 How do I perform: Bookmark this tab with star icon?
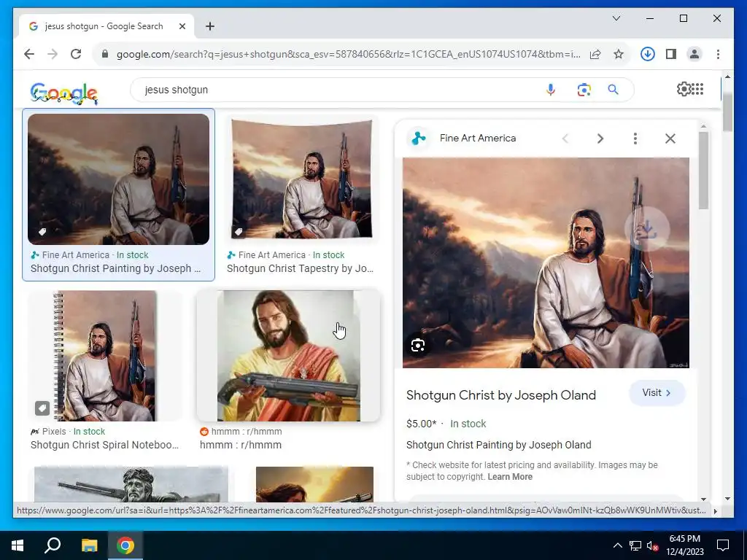click(x=619, y=54)
